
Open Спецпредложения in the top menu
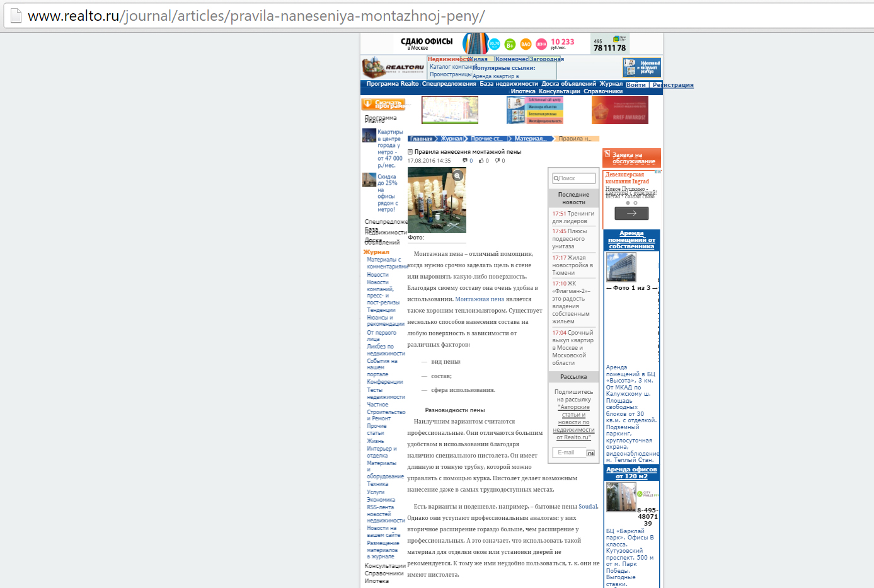point(449,84)
